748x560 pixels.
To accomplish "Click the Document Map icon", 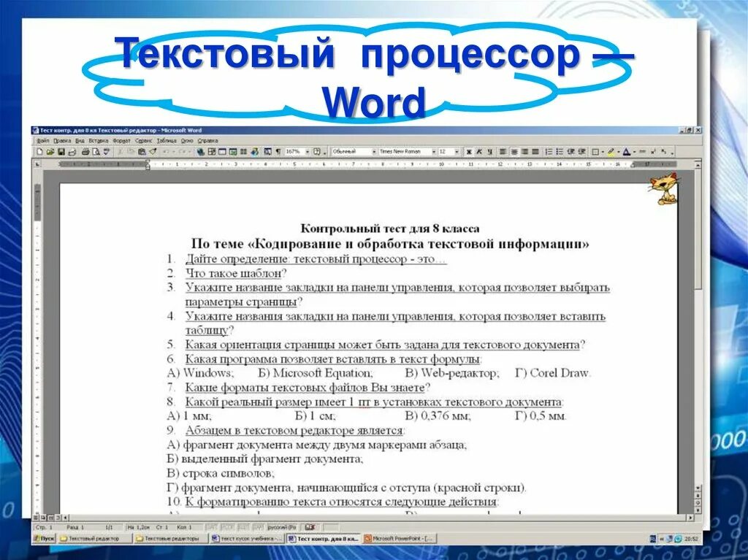I will 267,152.
